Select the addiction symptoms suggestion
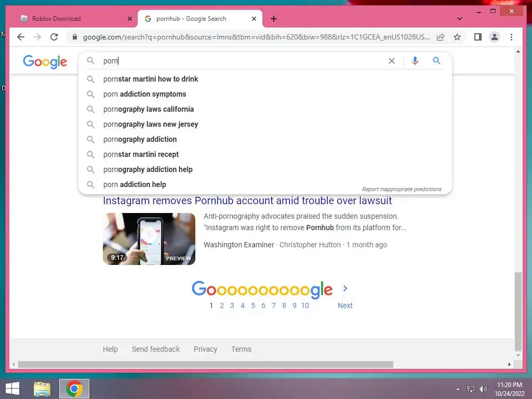532x399 pixels. point(264,94)
